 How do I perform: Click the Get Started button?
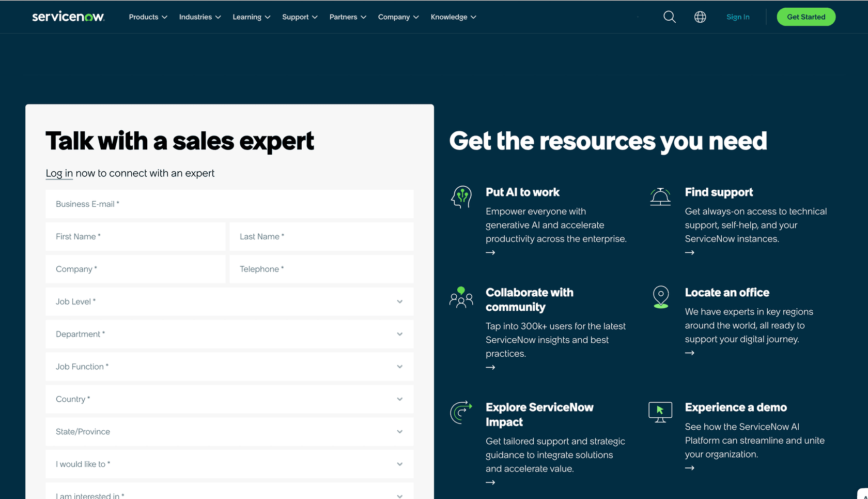pos(806,17)
